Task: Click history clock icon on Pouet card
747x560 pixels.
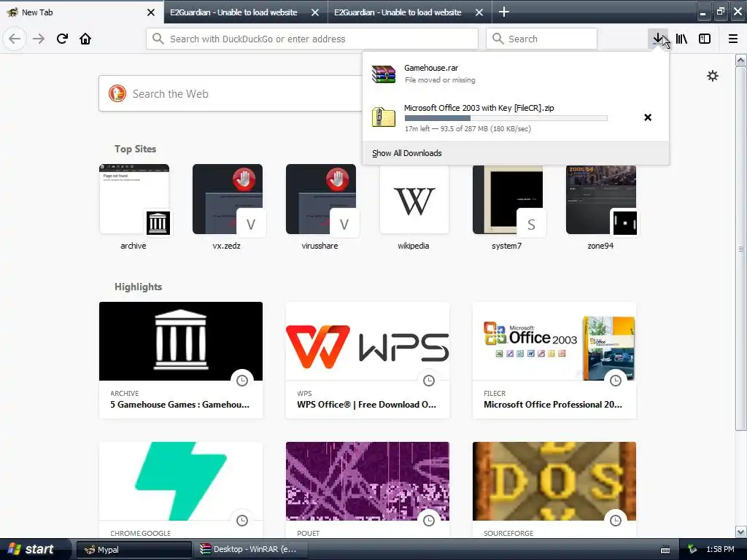Action: coord(429,521)
